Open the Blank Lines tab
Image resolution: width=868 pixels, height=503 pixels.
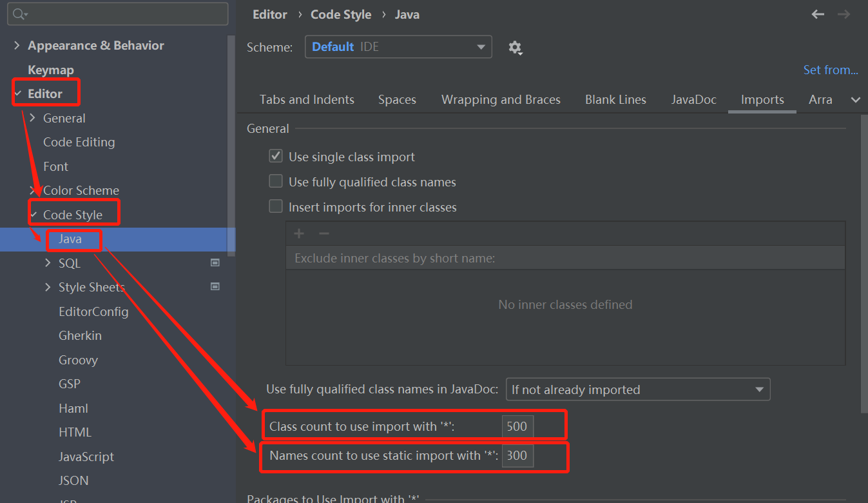[615, 100]
